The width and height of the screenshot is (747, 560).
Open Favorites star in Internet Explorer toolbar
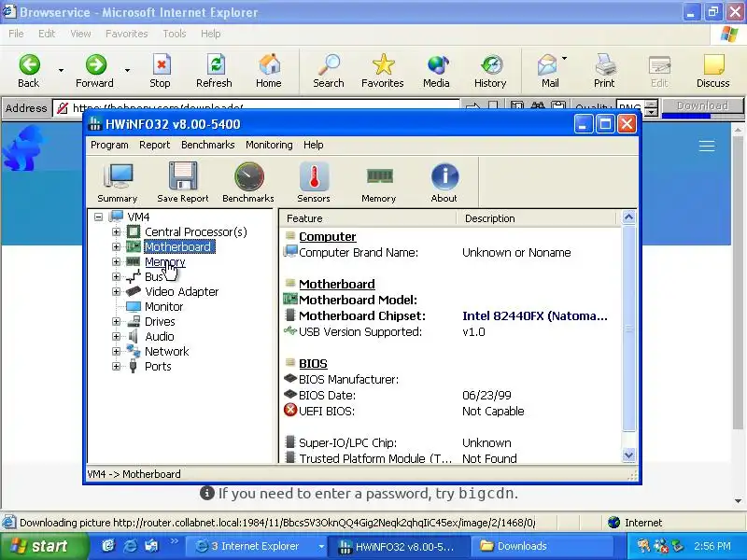point(383,71)
